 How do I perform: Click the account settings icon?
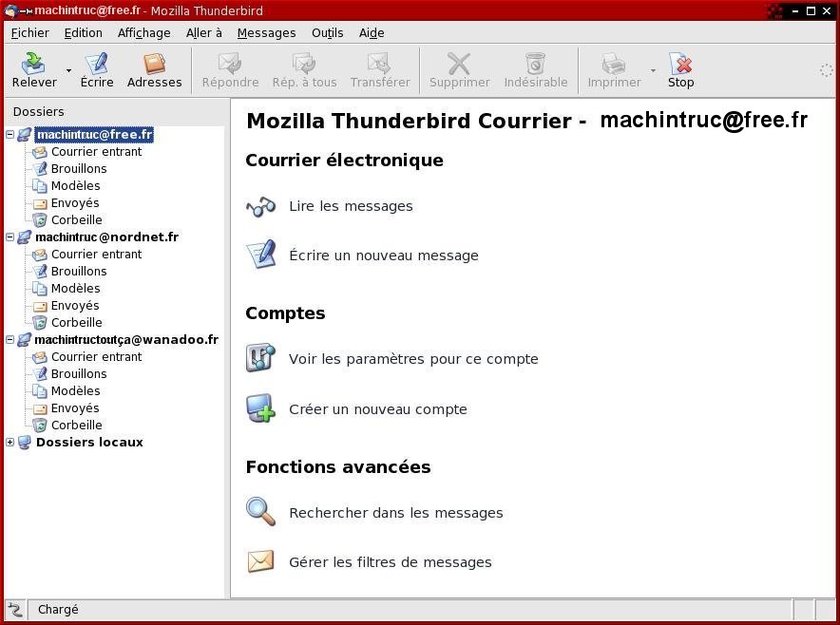pyautogui.click(x=261, y=358)
